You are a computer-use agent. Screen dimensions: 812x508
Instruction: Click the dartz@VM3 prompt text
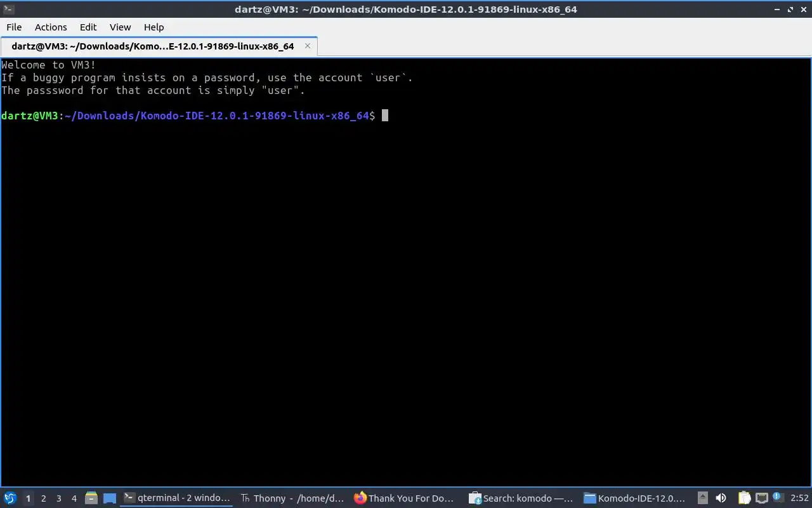(x=30, y=116)
